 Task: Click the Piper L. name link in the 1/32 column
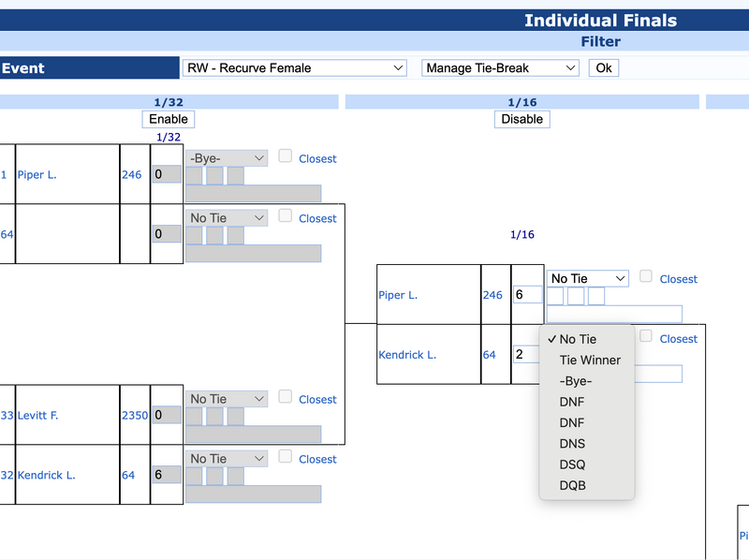[x=37, y=175]
